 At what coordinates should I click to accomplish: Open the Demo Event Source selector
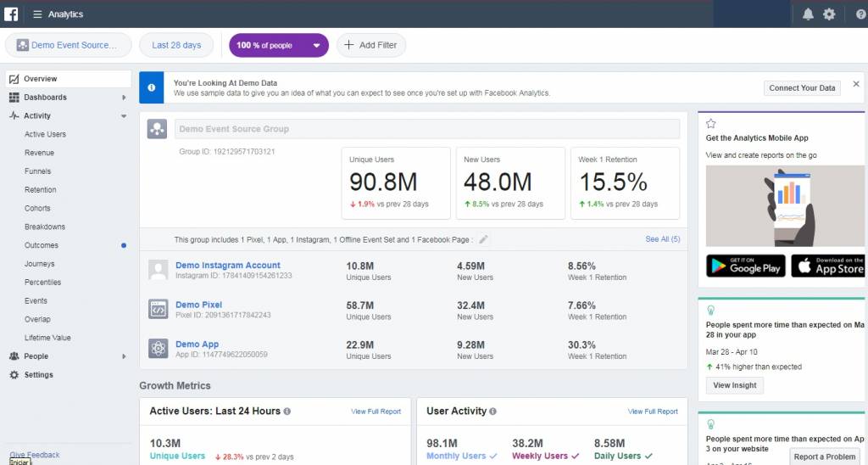(x=69, y=45)
